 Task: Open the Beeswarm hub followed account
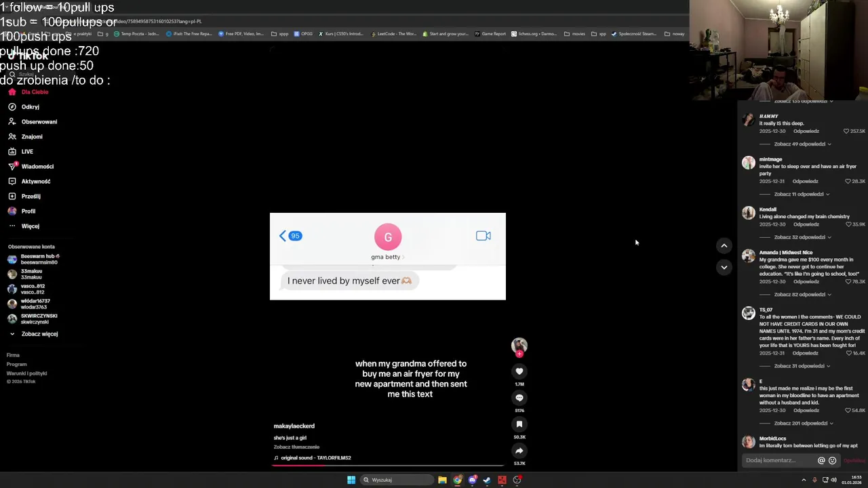[x=34, y=260]
